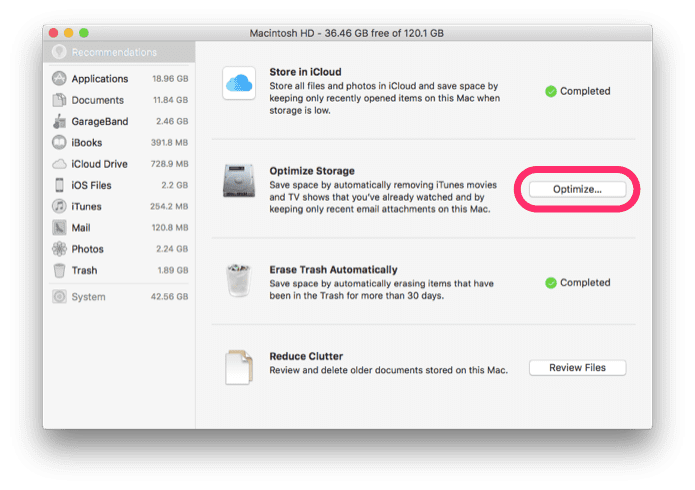Click the 2.2 GB iOS Files size
This screenshot has height=490, width=695.
coord(175,185)
